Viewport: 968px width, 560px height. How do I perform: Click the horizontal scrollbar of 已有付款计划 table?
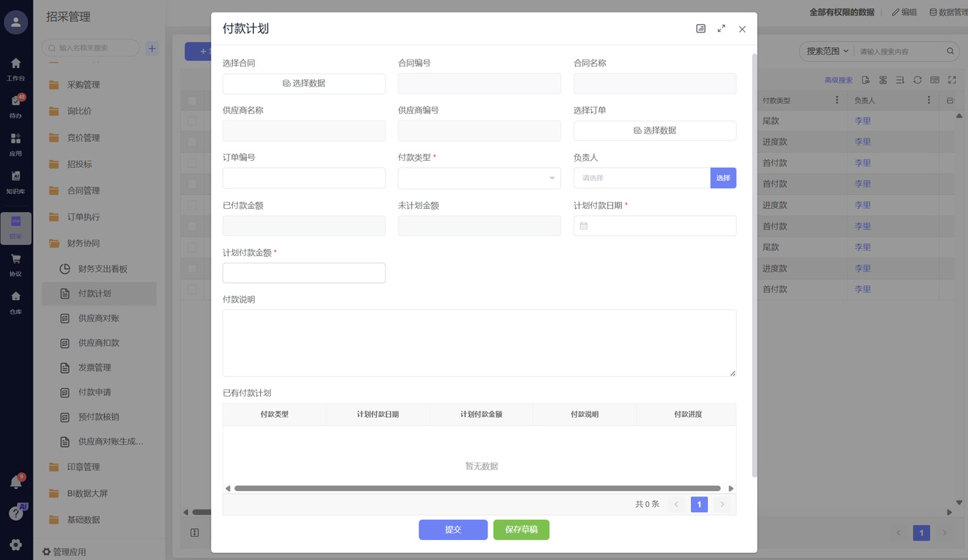pos(477,489)
